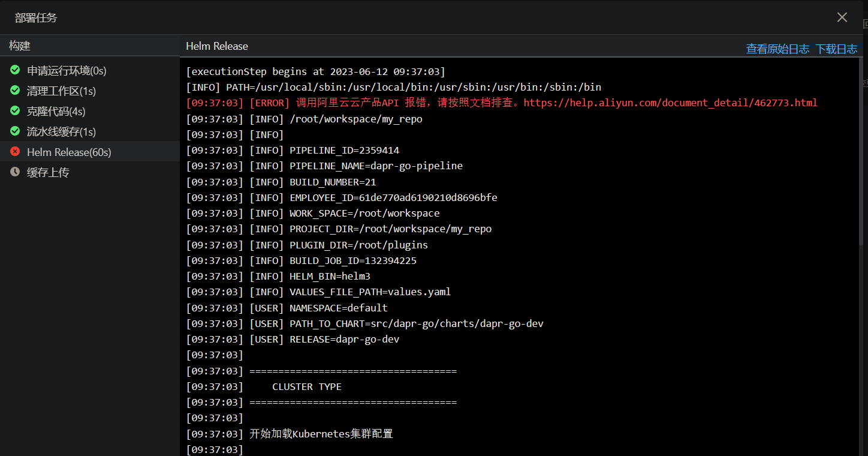Click 下载日志 to download the log
868x456 pixels.
(x=836, y=49)
